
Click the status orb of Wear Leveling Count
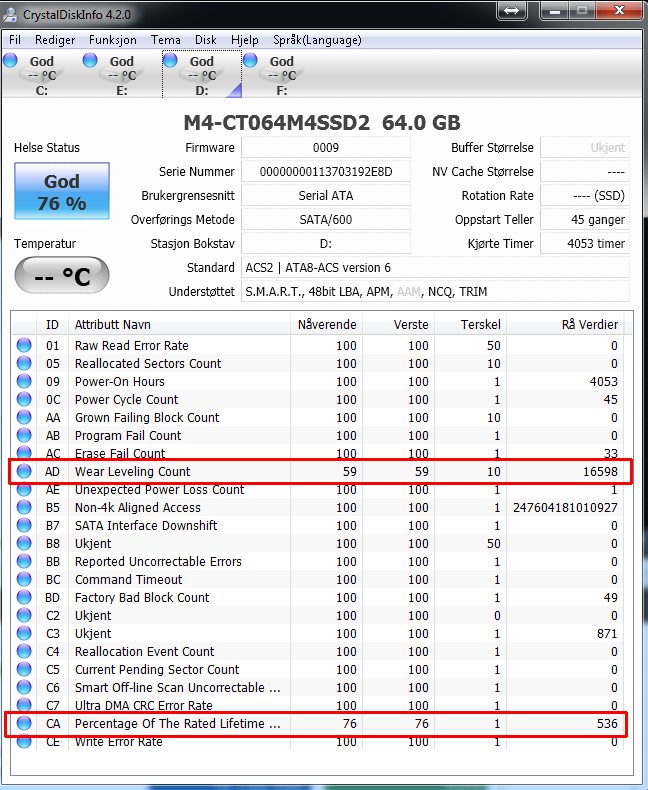(24, 471)
